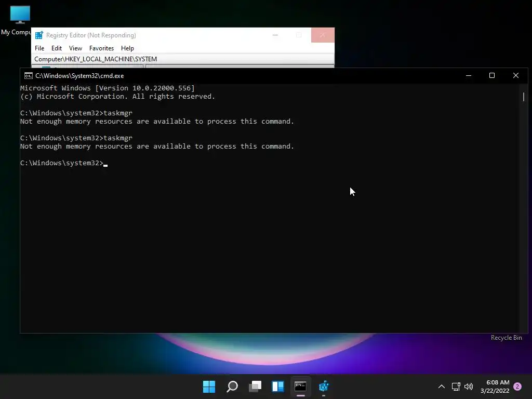The width and height of the screenshot is (532, 399).
Task: Open the Edit menu in Registry Editor
Action: click(x=56, y=48)
